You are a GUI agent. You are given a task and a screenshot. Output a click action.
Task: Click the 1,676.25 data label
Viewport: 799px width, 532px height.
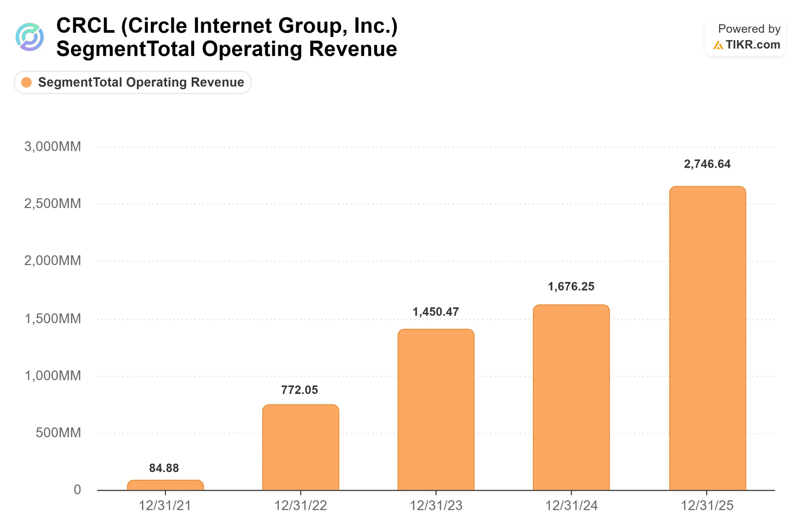click(x=571, y=286)
